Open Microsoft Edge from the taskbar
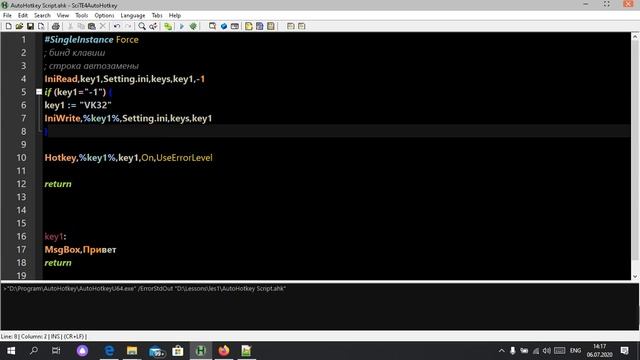This screenshot has width=640, height=360. [109, 351]
